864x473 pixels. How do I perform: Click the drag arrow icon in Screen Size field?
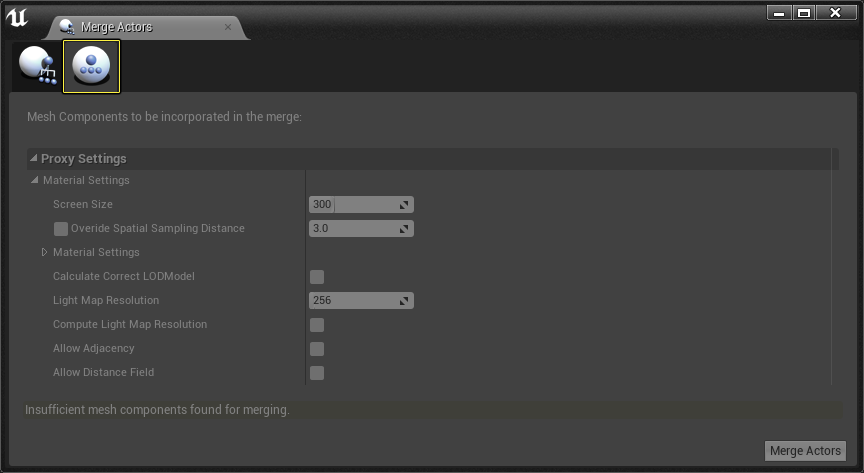(404, 205)
